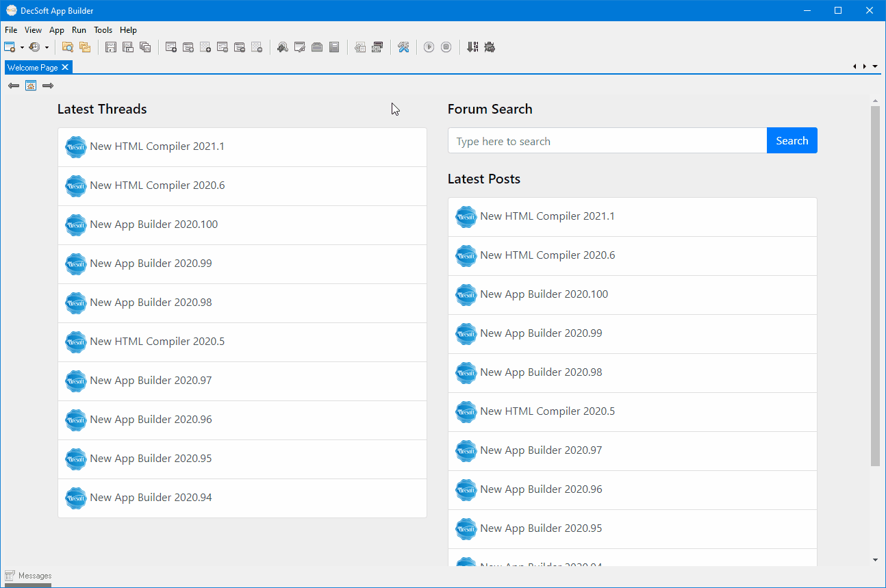Click the DecSoft App Builder title bar icon
Image resolution: width=886 pixels, height=588 pixels.
point(12,10)
